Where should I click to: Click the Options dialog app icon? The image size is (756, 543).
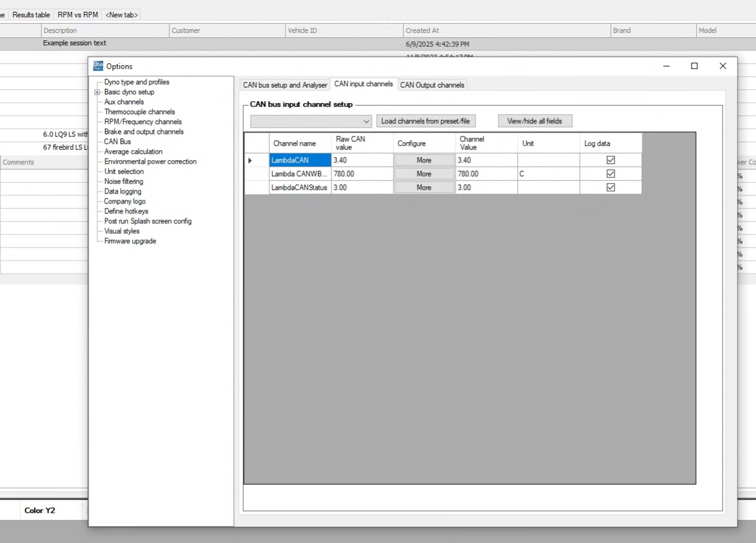click(98, 66)
